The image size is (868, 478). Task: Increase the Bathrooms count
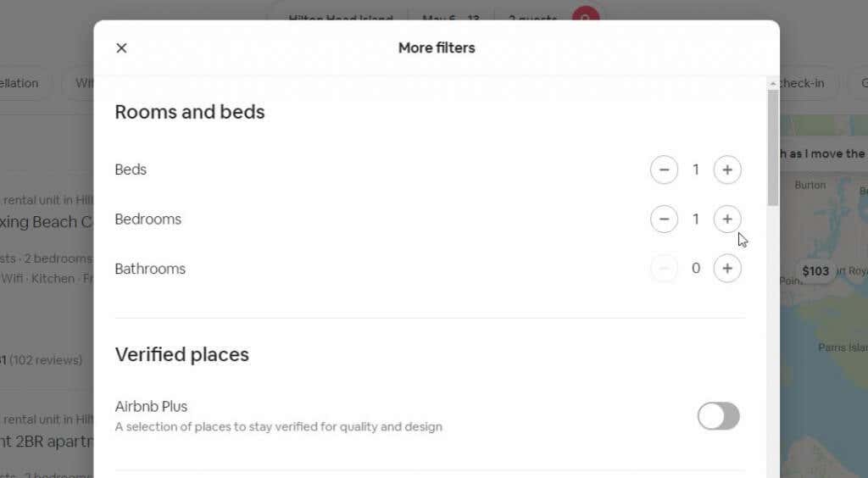[726, 269]
